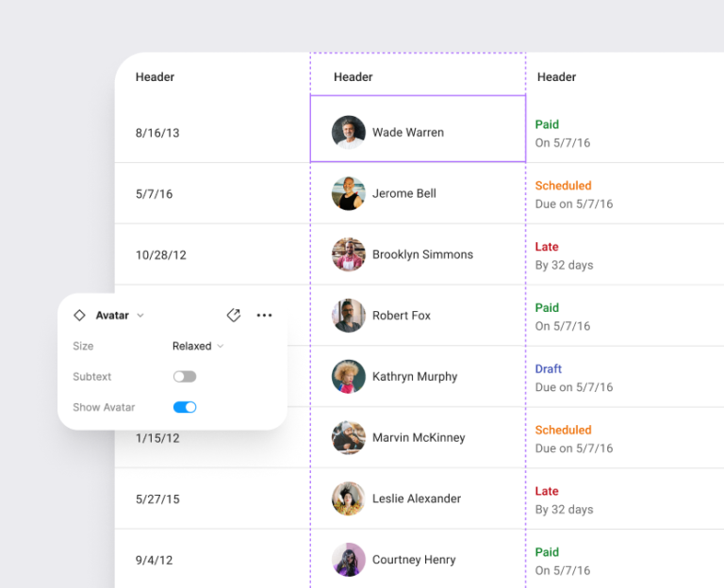The height and width of the screenshot is (588, 724).
Task: Click the go-to-main-component icon in Avatar panel
Action: pos(234,316)
